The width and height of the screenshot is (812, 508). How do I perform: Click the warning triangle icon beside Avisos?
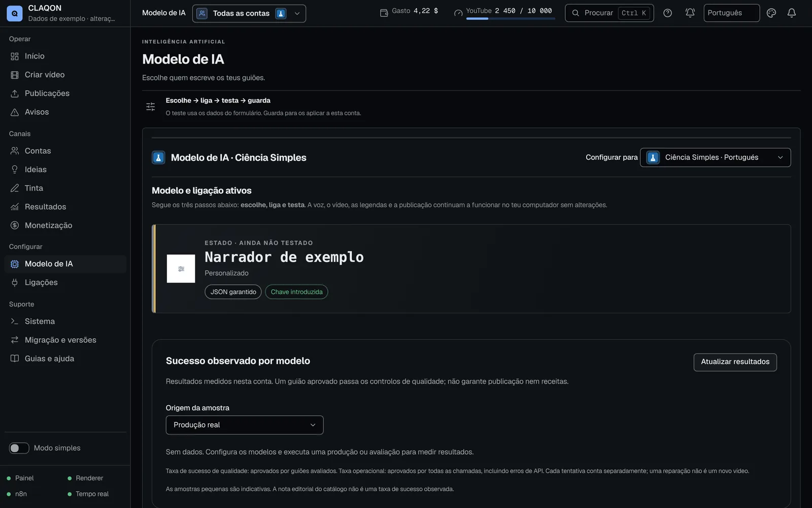pyautogui.click(x=15, y=112)
